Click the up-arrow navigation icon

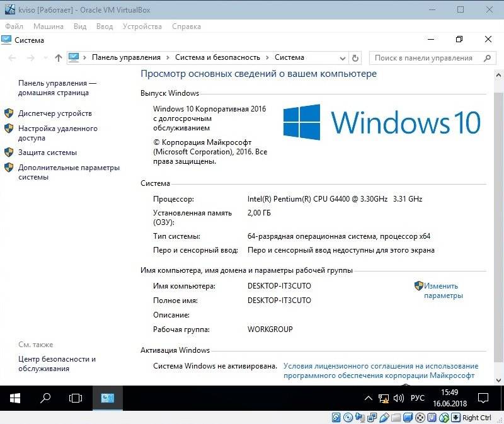[x=59, y=58]
